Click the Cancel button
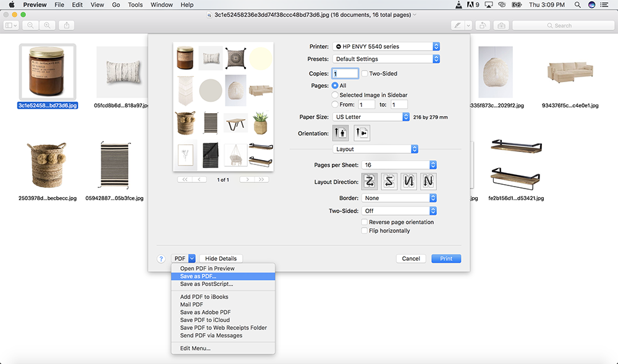618x364 pixels. (411, 259)
